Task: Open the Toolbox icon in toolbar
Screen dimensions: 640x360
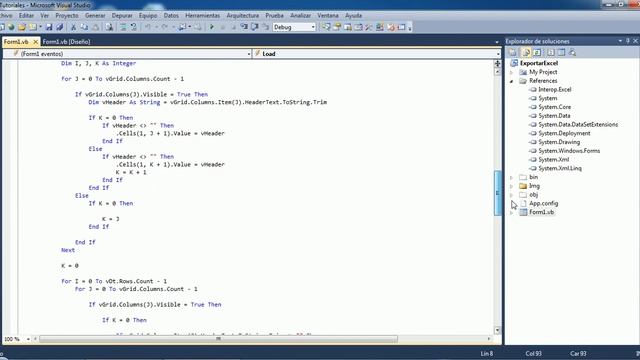Action: [x=369, y=27]
